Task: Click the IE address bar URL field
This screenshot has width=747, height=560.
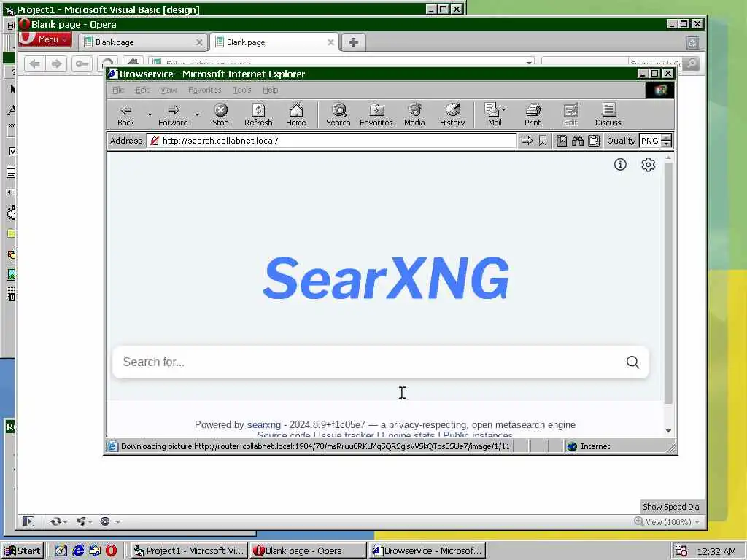Action: (332, 141)
